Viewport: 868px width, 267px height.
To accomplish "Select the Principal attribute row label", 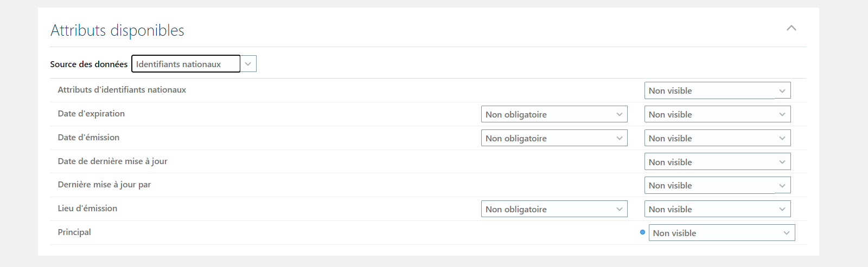I will (74, 232).
